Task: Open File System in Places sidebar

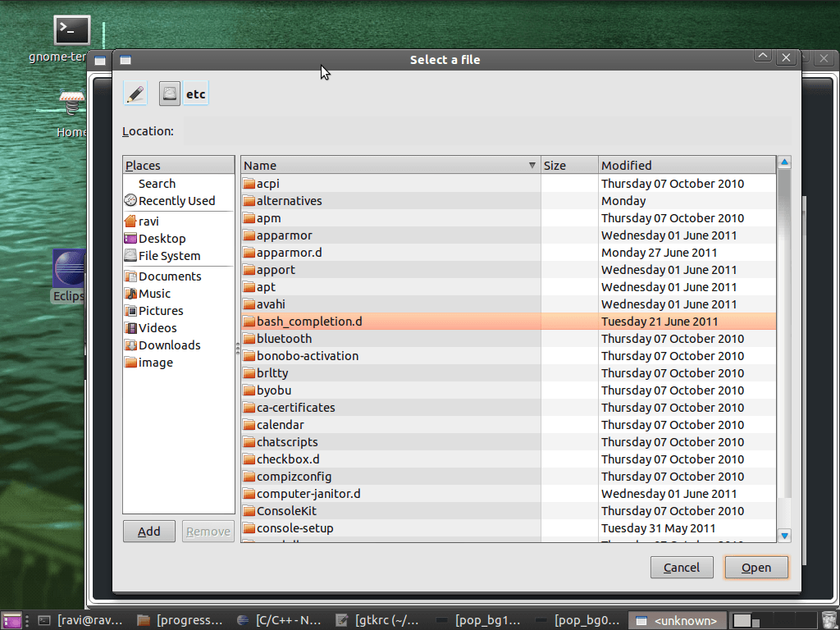Action: pos(169,256)
